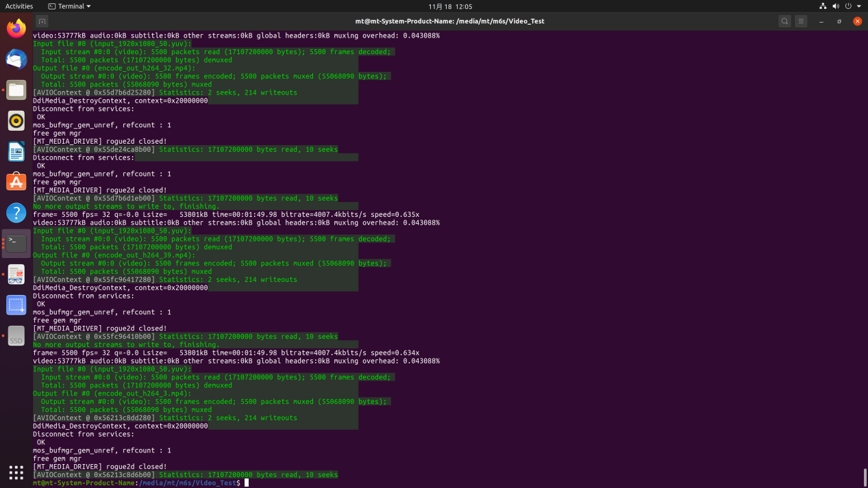
Task: Expand the system status menu arrow
Action: (858, 6)
